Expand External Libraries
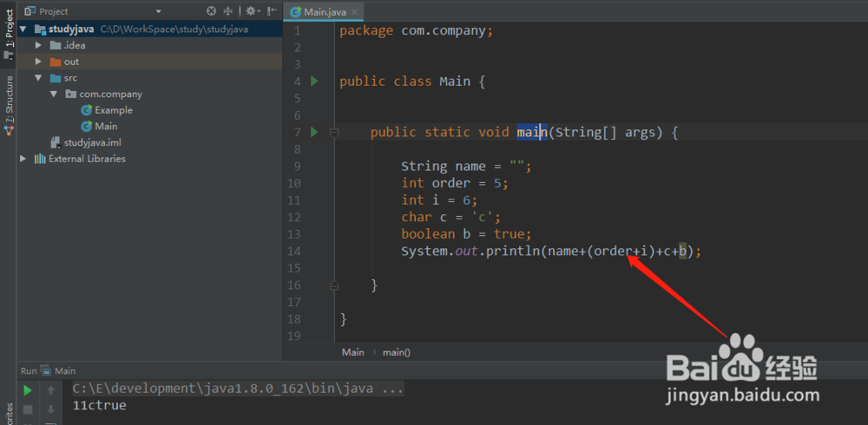The height and width of the screenshot is (425, 868). click(x=23, y=159)
